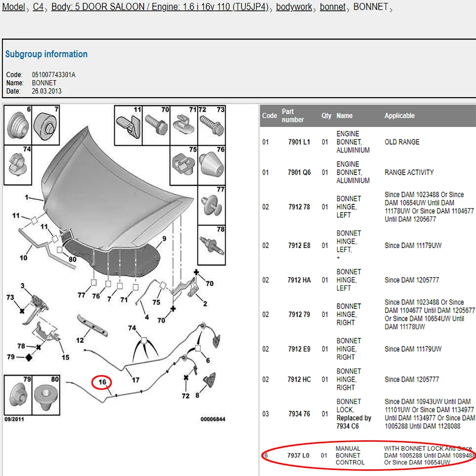476x476 pixels.
Task: Click 'MANUAL BONNET CONTROL' name cell
Action: click(350, 456)
